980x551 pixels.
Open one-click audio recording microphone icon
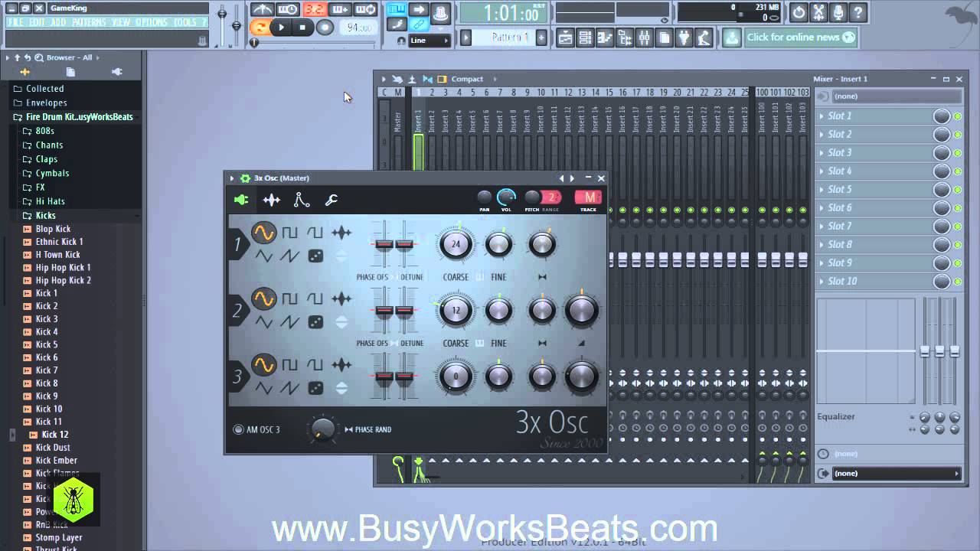click(839, 12)
